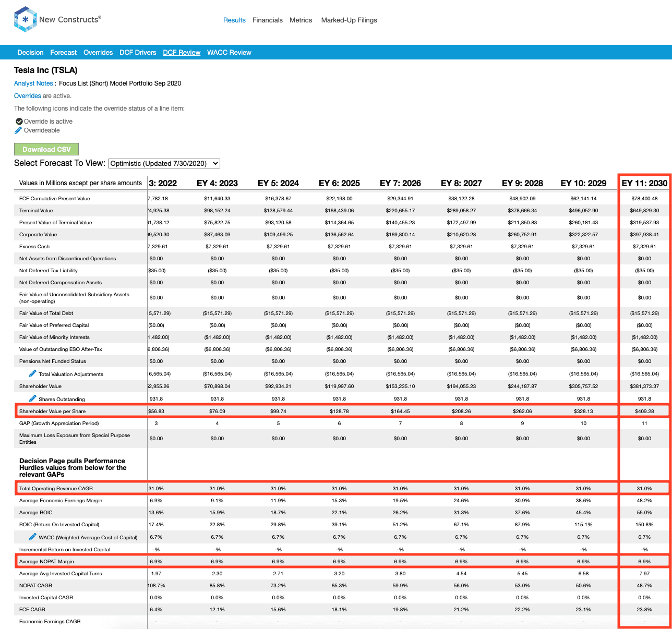
Task: Open the Forecast page
Action: click(x=64, y=52)
